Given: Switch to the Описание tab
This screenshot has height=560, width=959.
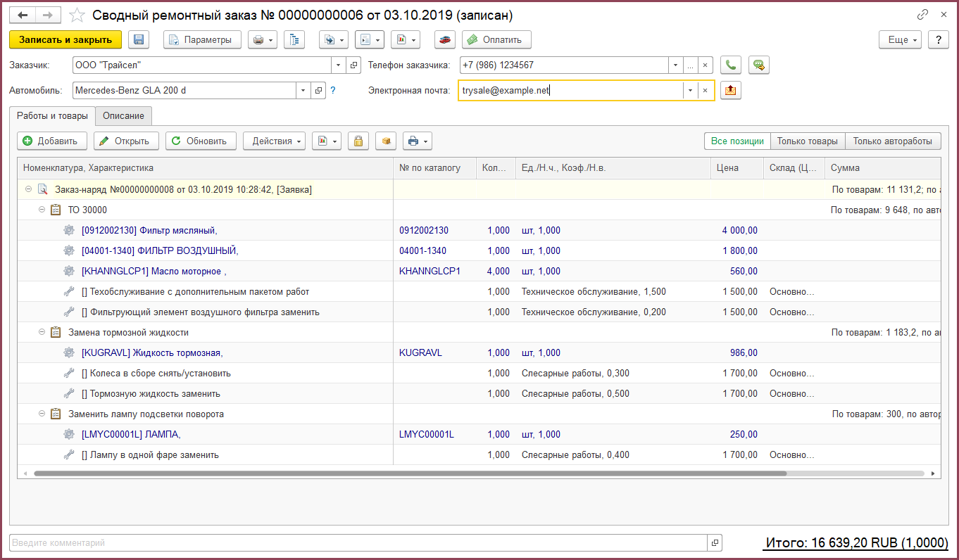Looking at the screenshot, I should point(123,115).
